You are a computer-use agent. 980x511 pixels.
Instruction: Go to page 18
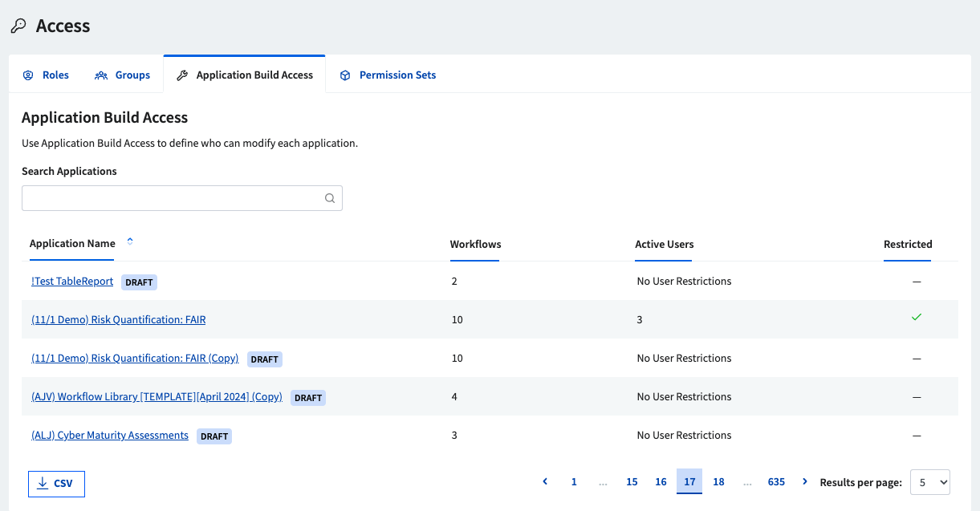pyautogui.click(x=718, y=481)
